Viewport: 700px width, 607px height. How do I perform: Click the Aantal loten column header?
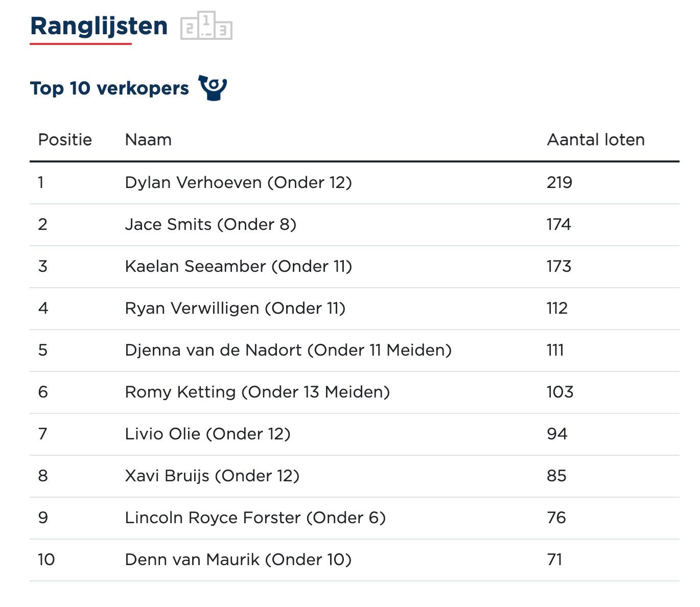(595, 140)
